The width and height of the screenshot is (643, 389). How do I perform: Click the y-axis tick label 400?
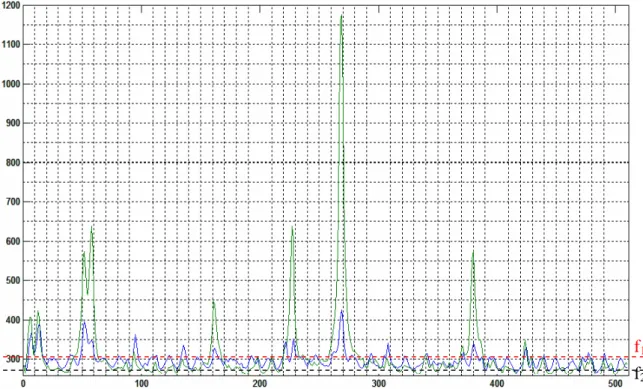[x=13, y=320]
